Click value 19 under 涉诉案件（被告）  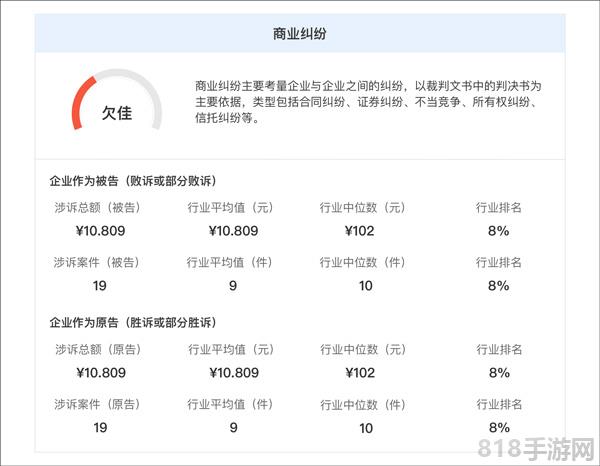click(x=99, y=285)
